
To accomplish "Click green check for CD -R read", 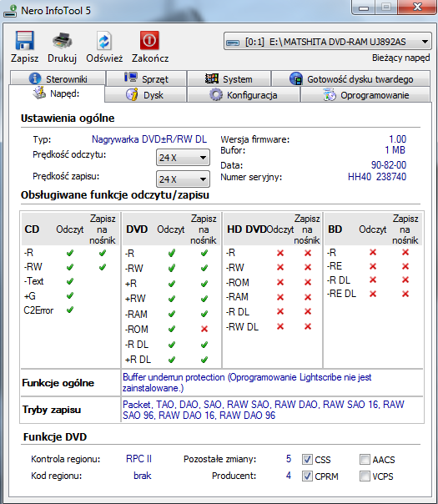I will tap(70, 253).
